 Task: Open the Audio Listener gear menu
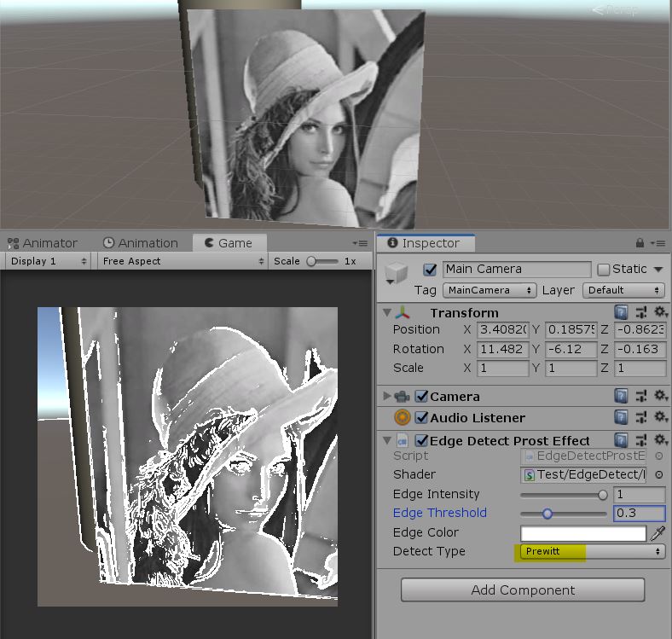pos(660,416)
